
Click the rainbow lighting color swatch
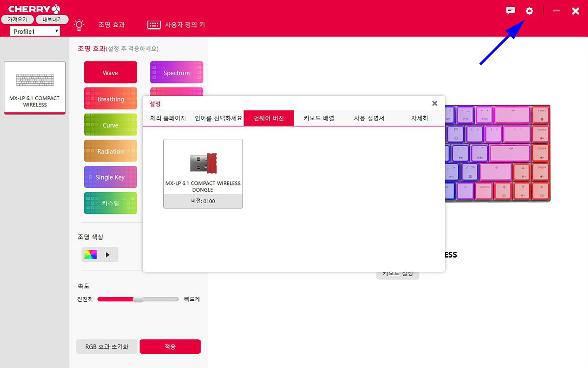point(91,255)
